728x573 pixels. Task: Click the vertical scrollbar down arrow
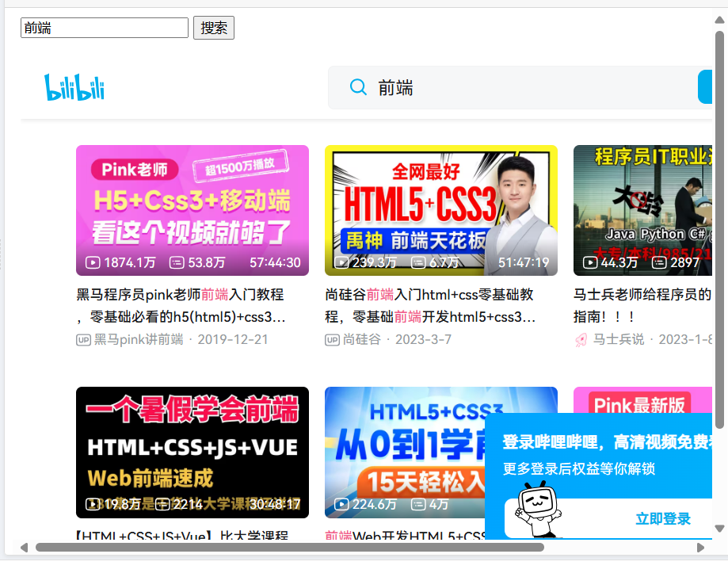click(x=719, y=529)
